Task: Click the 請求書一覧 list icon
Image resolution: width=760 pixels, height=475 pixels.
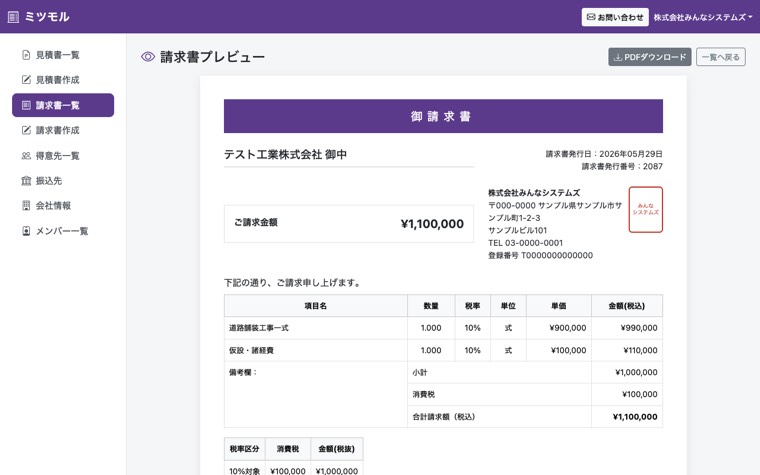Action: [26, 105]
